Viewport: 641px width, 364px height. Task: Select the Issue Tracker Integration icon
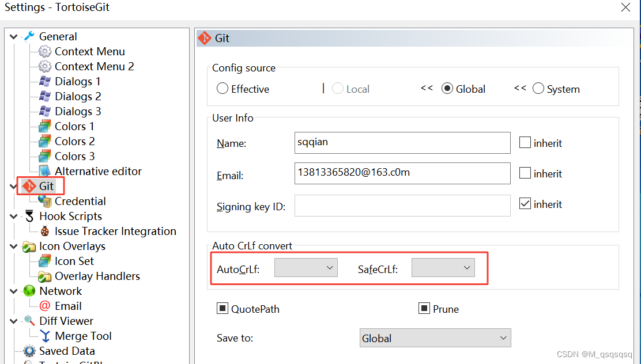(45, 230)
